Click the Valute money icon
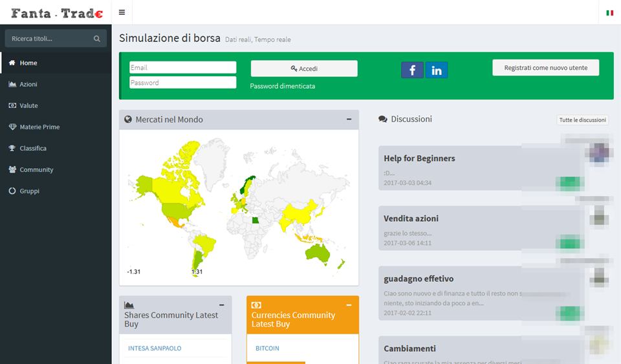 (12, 105)
